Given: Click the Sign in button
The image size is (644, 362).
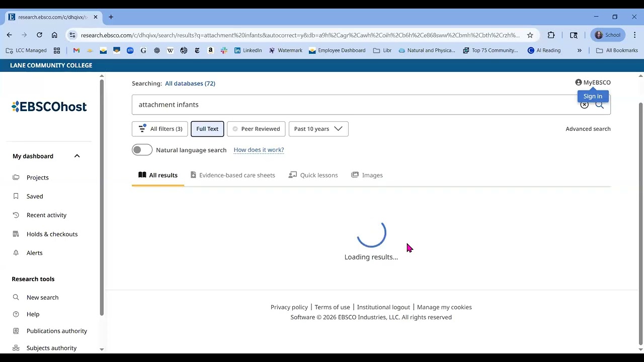Looking at the screenshot, I should point(593,96).
